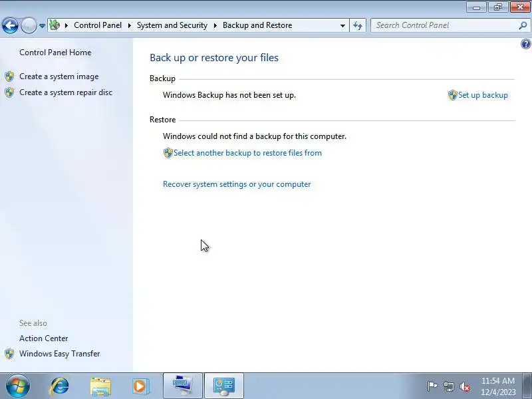Open Windows Media Player from taskbar
This screenshot has width=532, height=399.
pos(141,386)
